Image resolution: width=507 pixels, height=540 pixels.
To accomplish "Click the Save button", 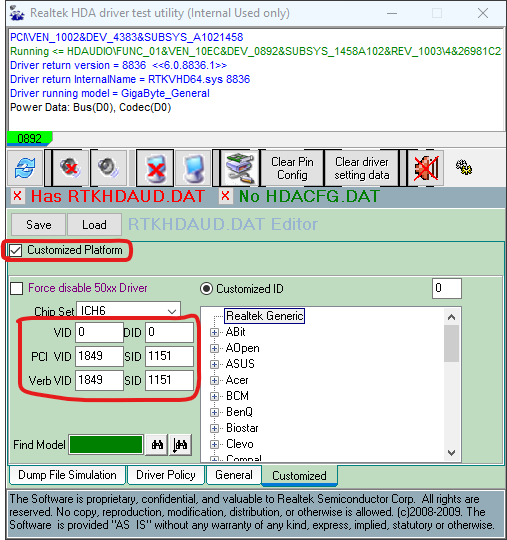I will coord(39,225).
